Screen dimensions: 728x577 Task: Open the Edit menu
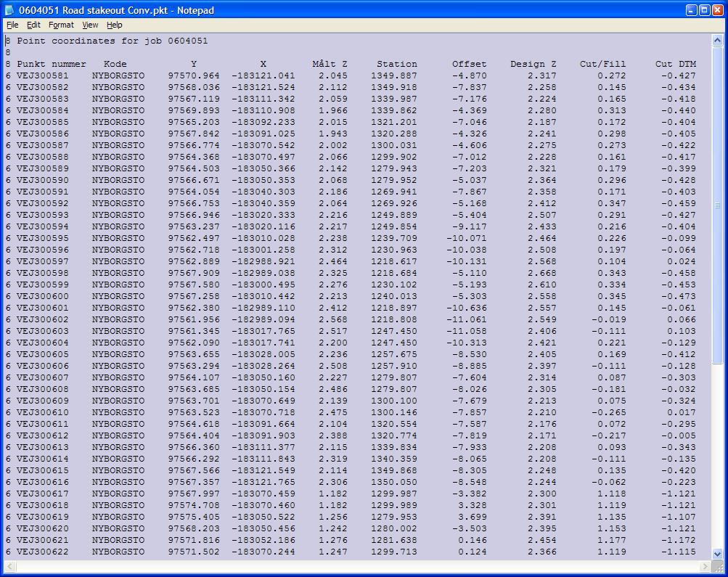pyautogui.click(x=33, y=24)
